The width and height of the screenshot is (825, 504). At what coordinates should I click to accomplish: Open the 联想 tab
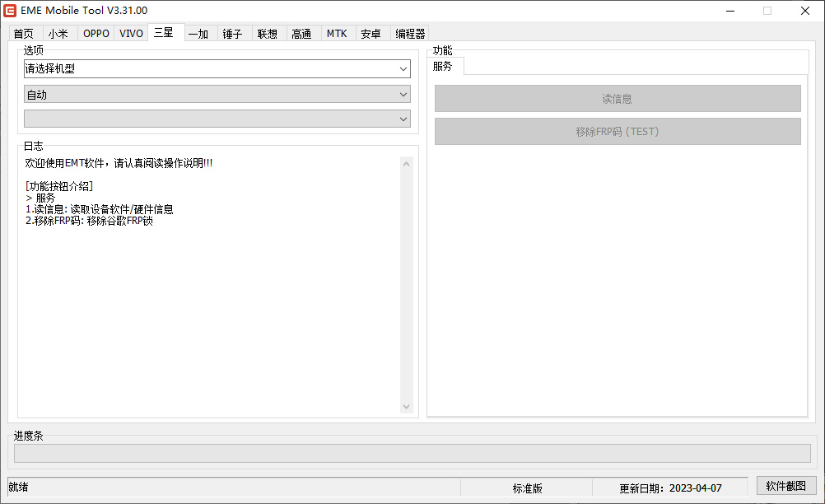pos(268,34)
